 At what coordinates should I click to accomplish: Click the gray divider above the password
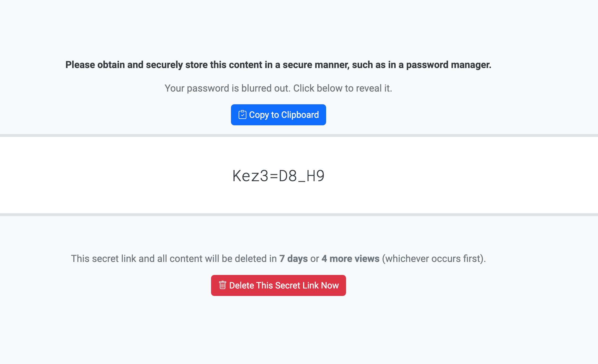pyautogui.click(x=299, y=136)
